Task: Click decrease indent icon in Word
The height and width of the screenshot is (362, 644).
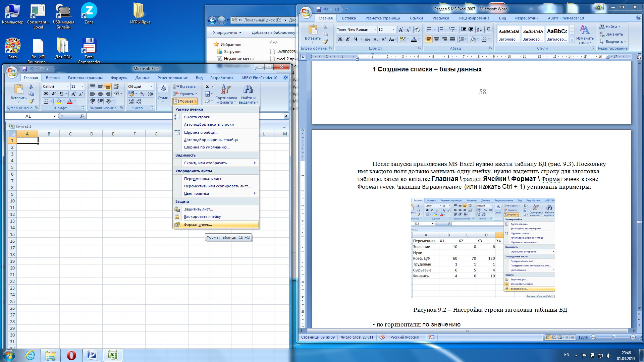Action: (463, 29)
